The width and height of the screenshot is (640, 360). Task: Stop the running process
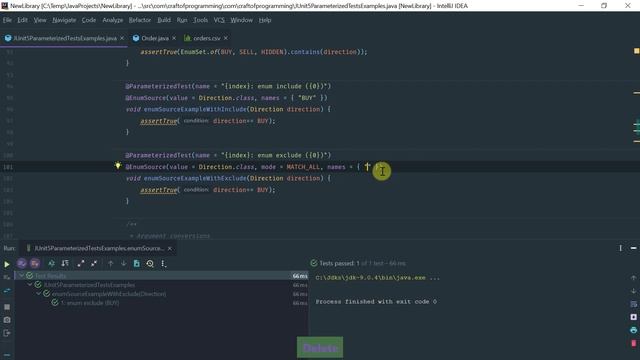point(7,307)
